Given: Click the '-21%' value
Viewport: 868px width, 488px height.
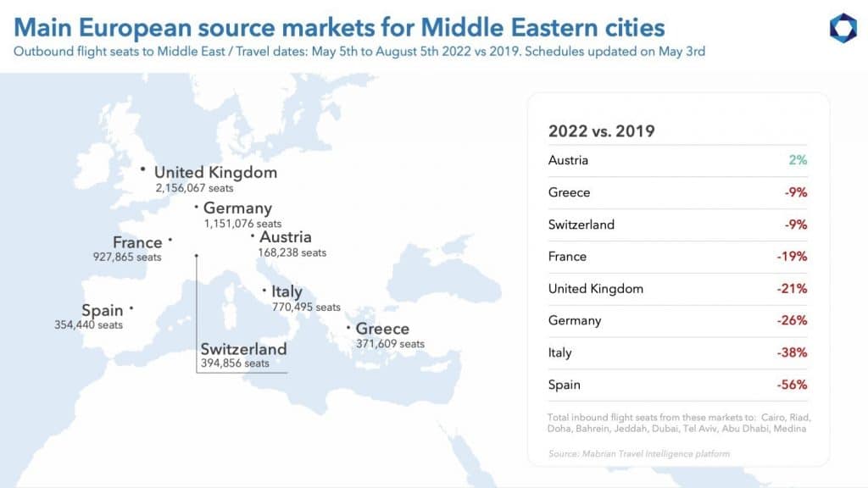Looking at the screenshot, I should tap(793, 289).
